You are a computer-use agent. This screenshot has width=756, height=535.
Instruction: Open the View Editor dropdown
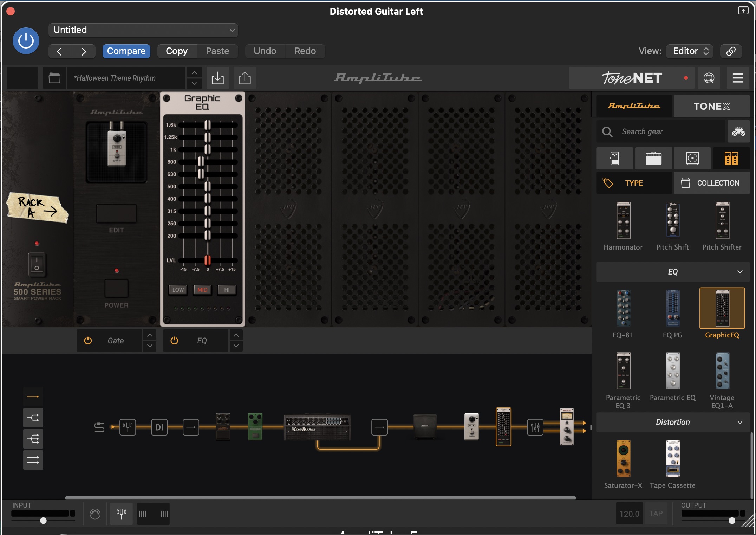pyautogui.click(x=690, y=51)
